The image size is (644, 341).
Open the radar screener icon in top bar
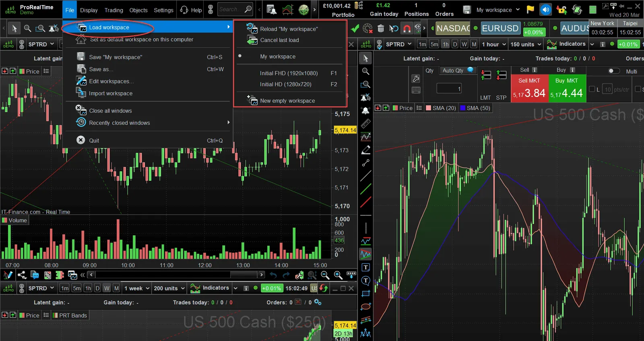303,10
